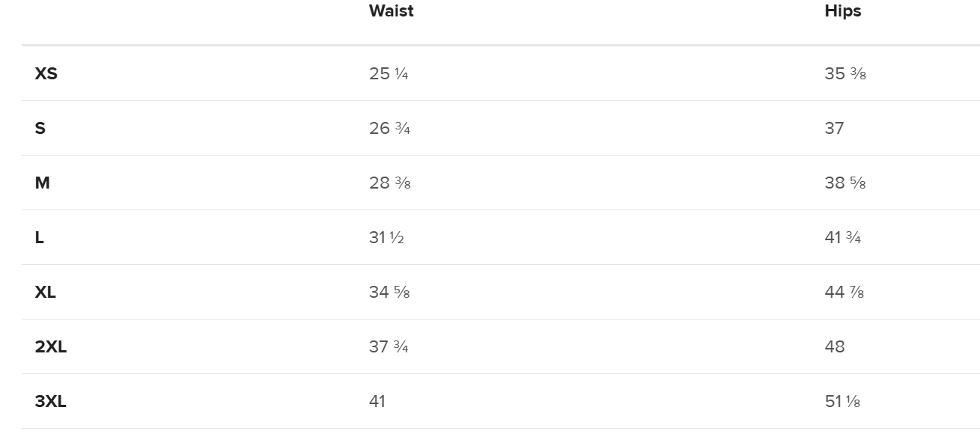Click the 3XL waist value 41
Image resolution: width=980 pixels, height=431 pixels.
377,401
